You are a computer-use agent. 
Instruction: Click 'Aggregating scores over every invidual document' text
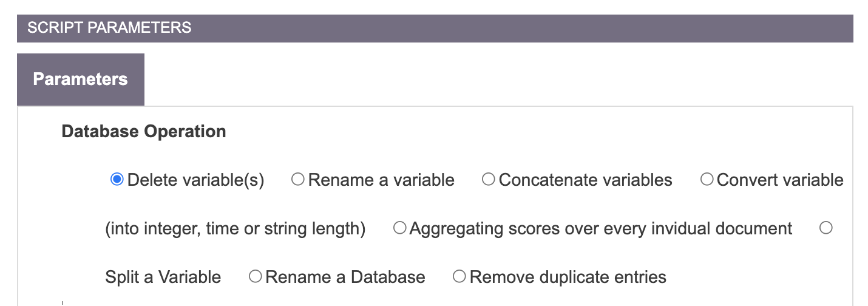(x=601, y=229)
